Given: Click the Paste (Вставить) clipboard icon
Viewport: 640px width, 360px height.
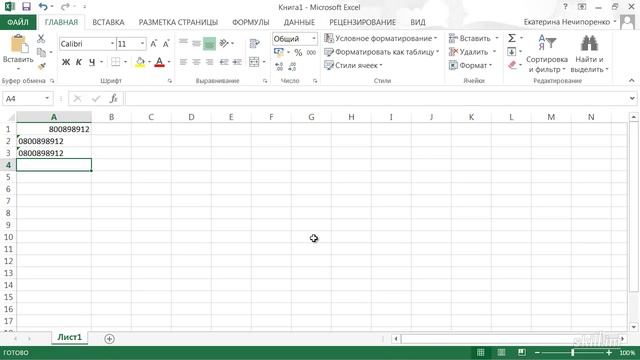Looking at the screenshot, I should (x=18, y=44).
